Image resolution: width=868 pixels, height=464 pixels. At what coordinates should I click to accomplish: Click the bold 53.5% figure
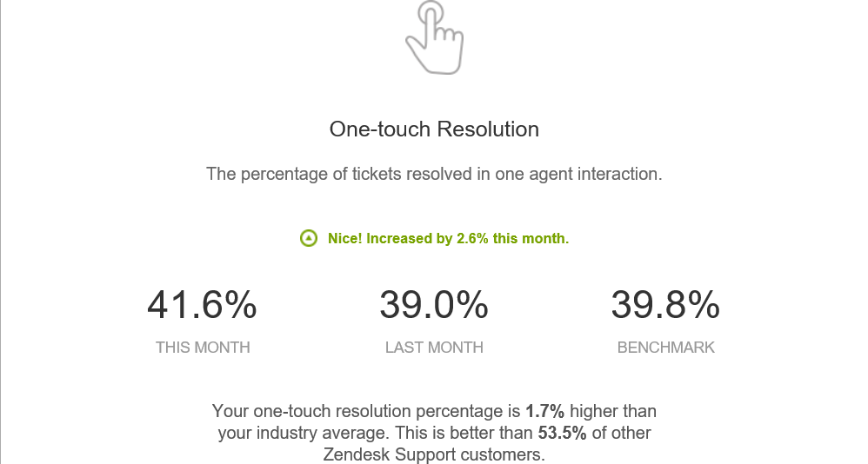[x=562, y=433]
